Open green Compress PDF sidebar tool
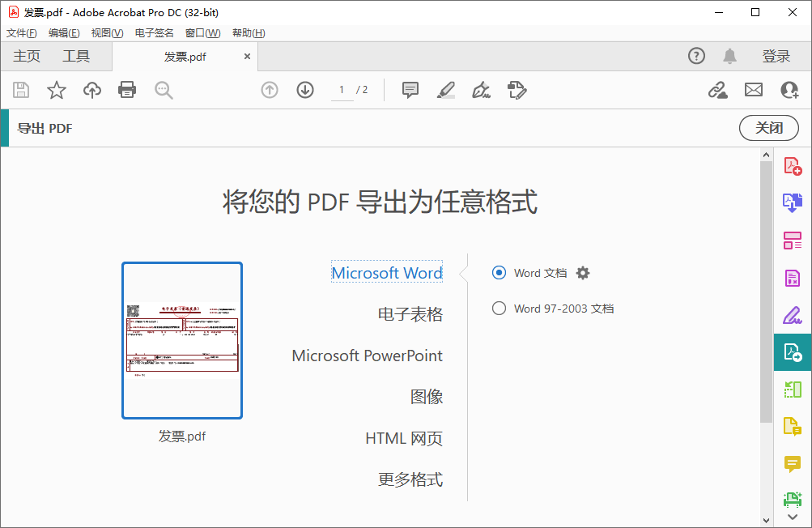Image resolution: width=812 pixels, height=528 pixels. coord(793,390)
